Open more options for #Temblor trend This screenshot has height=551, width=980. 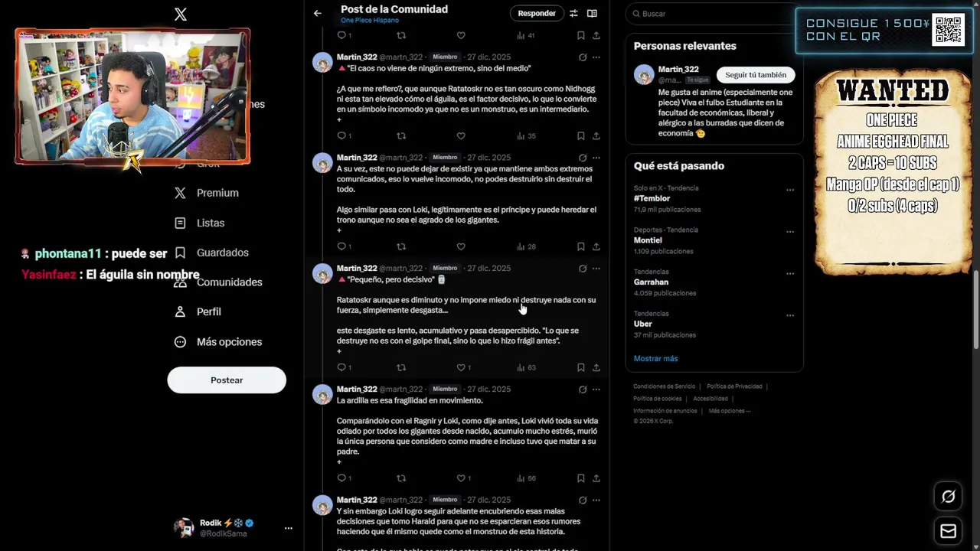click(x=790, y=190)
